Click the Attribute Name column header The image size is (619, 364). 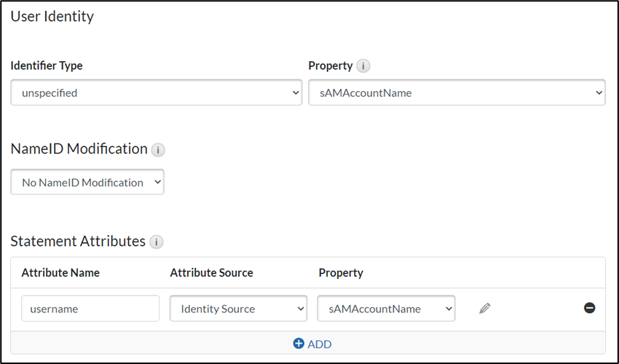(x=60, y=273)
